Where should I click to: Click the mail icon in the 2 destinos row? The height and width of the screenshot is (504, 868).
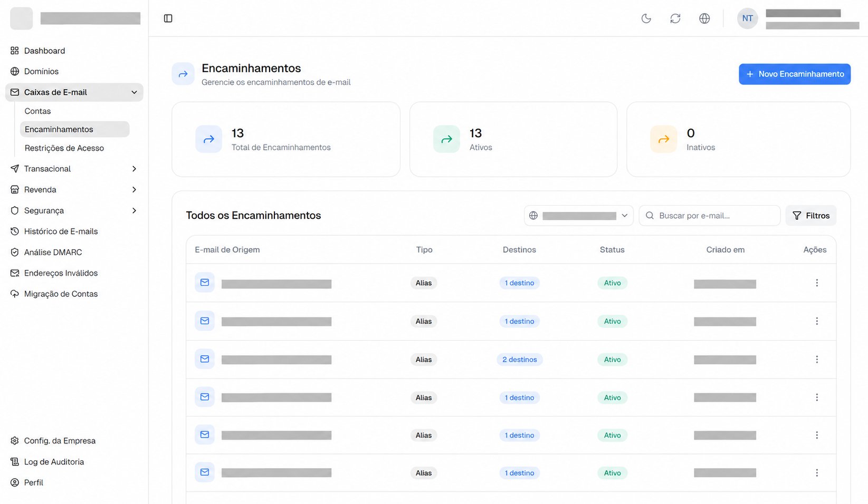[205, 359]
